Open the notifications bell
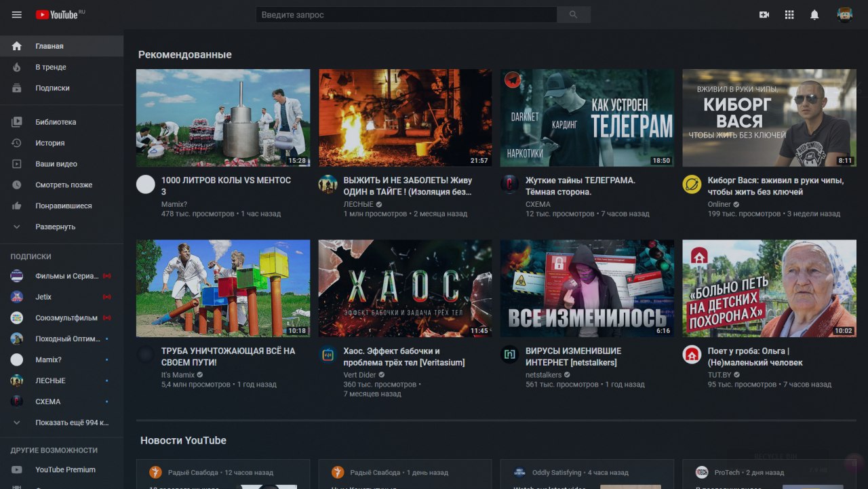 [x=814, y=15]
